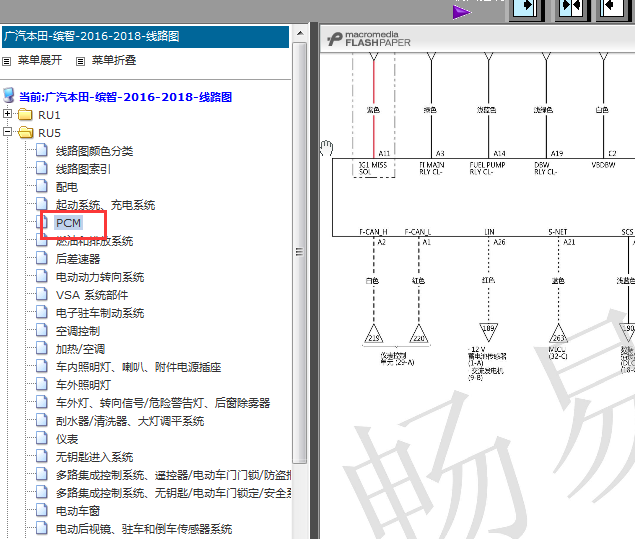Click page icon for 线路图颜色分类
Viewport: 635px width, 539px height.
pos(41,150)
